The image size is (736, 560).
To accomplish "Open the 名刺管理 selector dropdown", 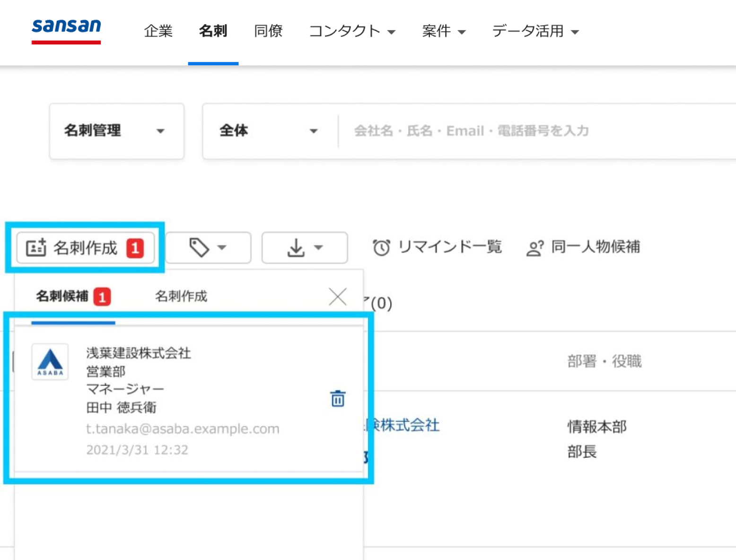I will (x=116, y=131).
